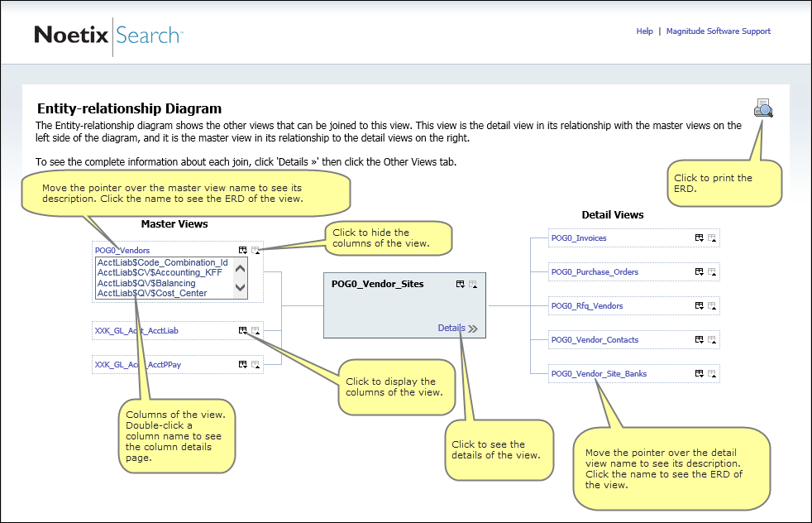Select the AcctLiab$Code_Combination_Id column
The width and height of the screenshot is (812, 523).
163,263
